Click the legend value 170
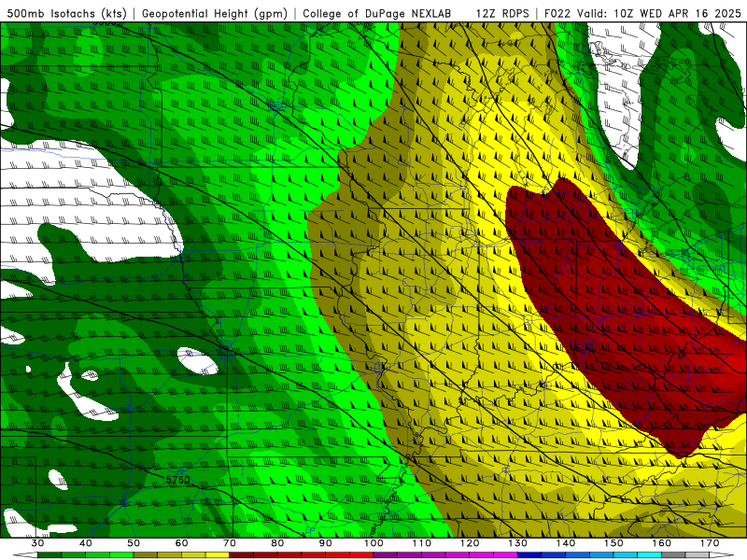This screenshot has width=747, height=560. tap(710, 543)
